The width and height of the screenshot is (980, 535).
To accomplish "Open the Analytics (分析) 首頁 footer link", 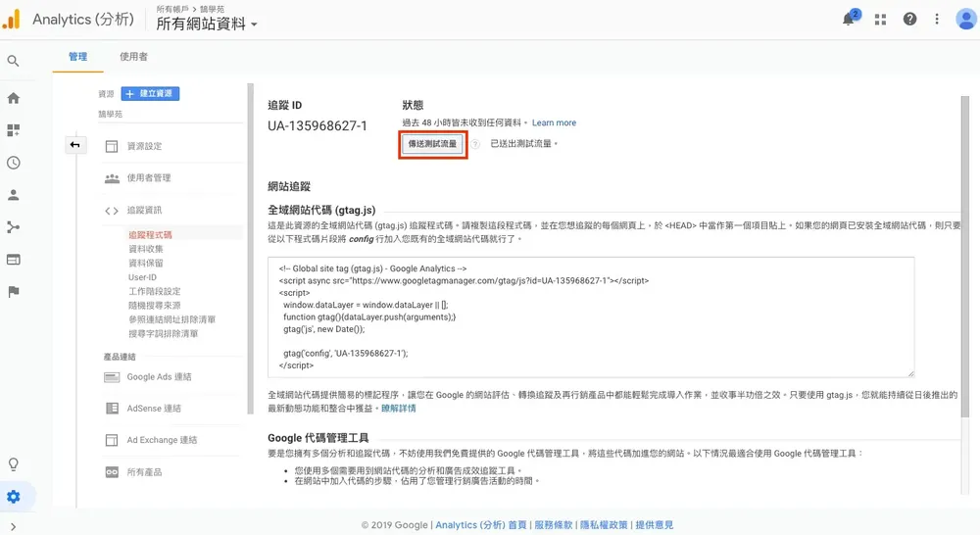I will click(x=480, y=525).
